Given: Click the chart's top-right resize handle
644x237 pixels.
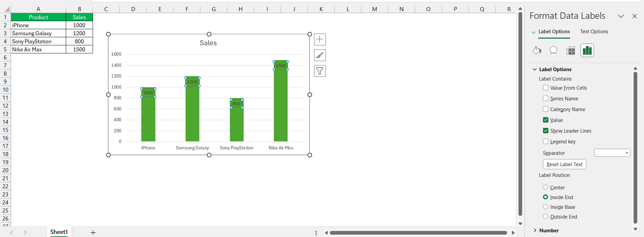Looking at the screenshot, I should pos(310,34).
